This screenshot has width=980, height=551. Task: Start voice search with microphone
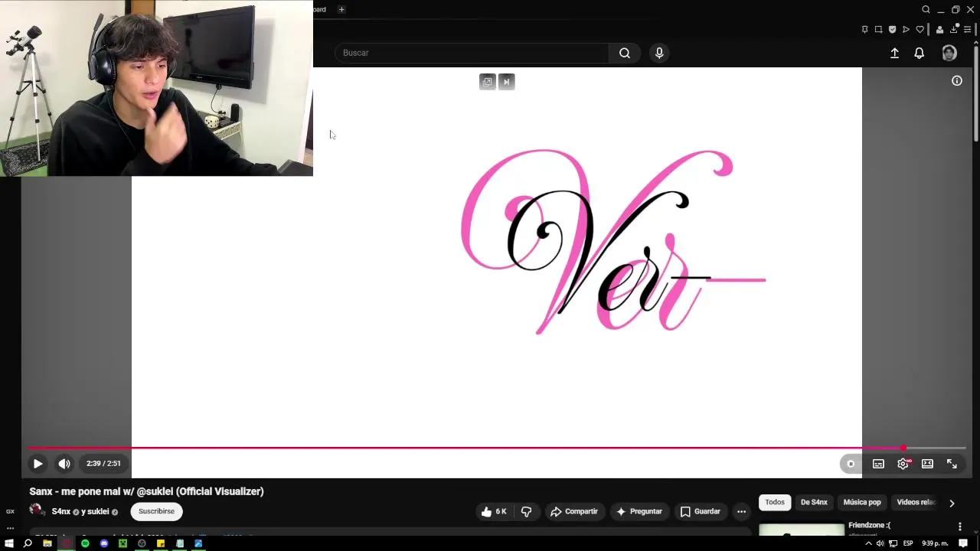(659, 53)
